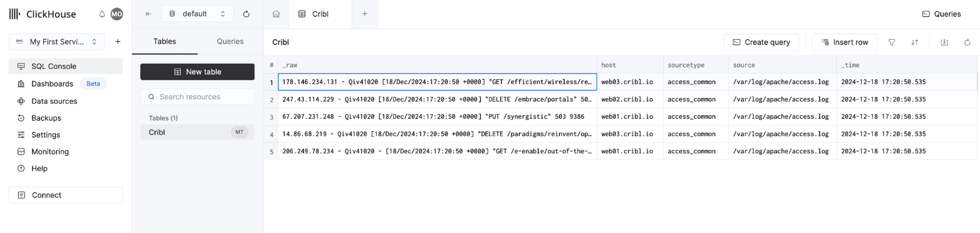
Task: Refresh the Cribl table results
Action: pyautogui.click(x=967, y=43)
